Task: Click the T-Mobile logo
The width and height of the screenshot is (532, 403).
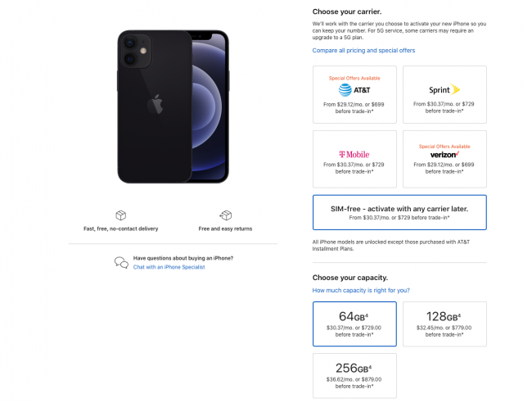Action: click(354, 154)
